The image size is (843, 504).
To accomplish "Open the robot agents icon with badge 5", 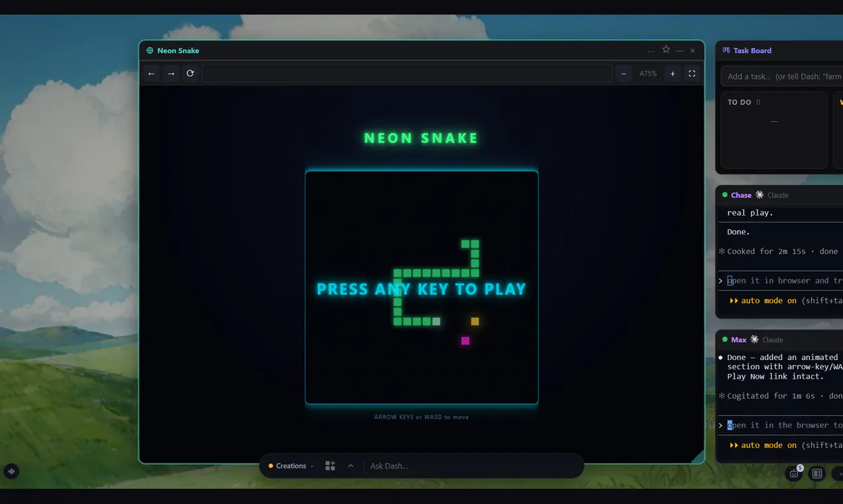I will coord(794,473).
